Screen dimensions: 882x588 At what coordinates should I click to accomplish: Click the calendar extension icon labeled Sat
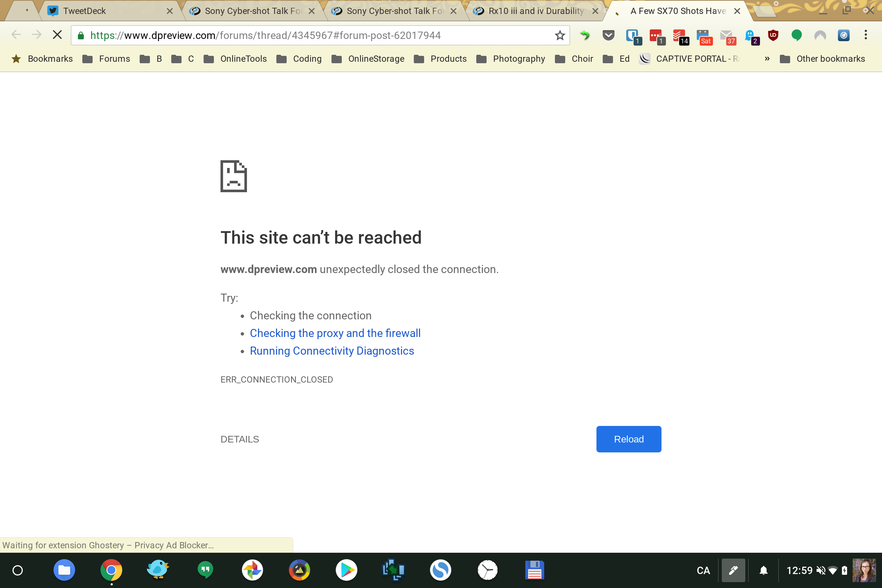pos(703,36)
